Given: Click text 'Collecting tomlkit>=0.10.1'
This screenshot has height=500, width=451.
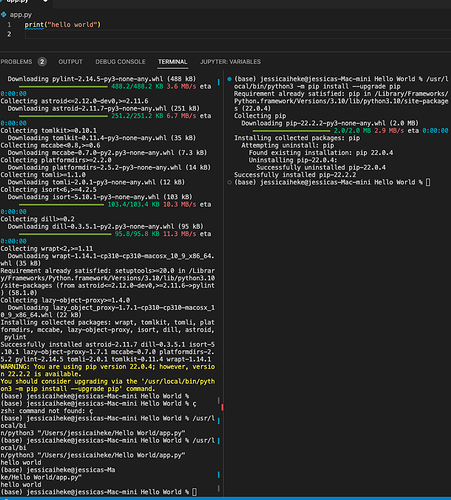Looking at the screenshot, I should pos(48,131).
